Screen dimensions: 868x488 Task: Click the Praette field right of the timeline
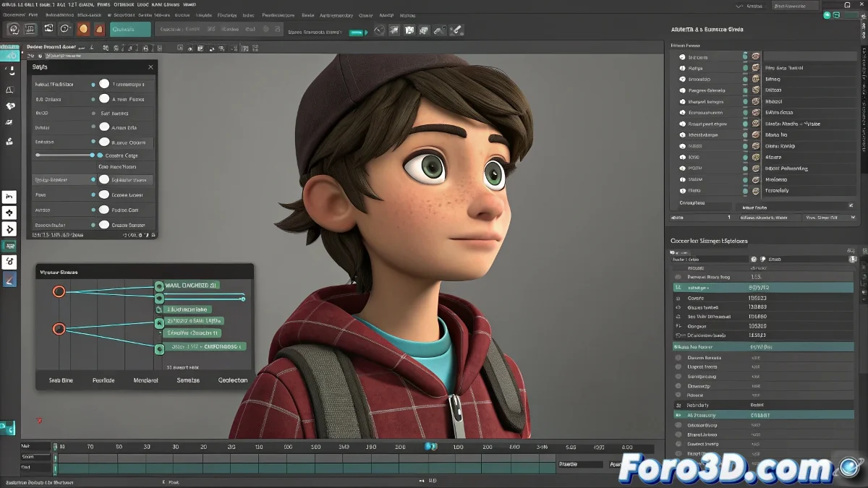tap(581, 464)
